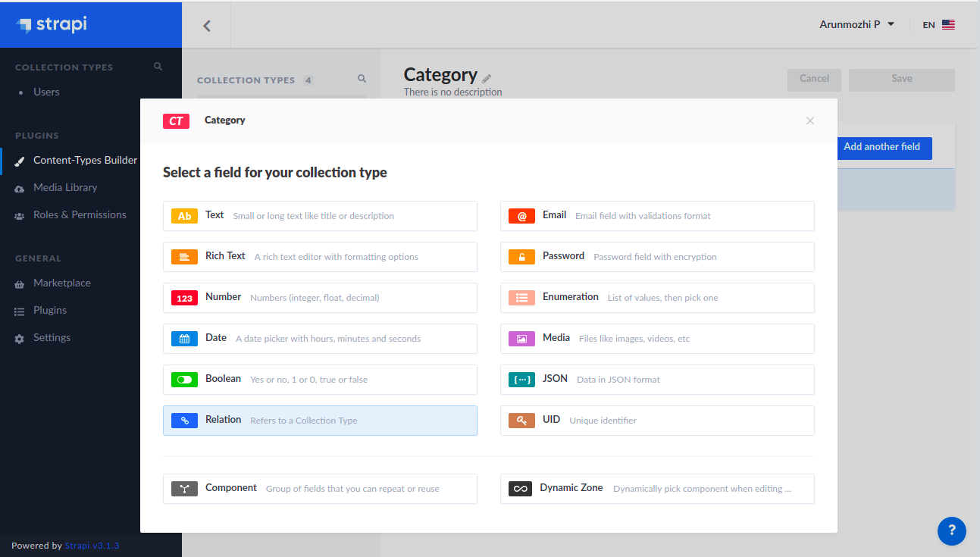Image resolution: width=980 pixels, height=557 pixels.
Task: Click 'There is no description' text
Action: (x=452, y=92)
